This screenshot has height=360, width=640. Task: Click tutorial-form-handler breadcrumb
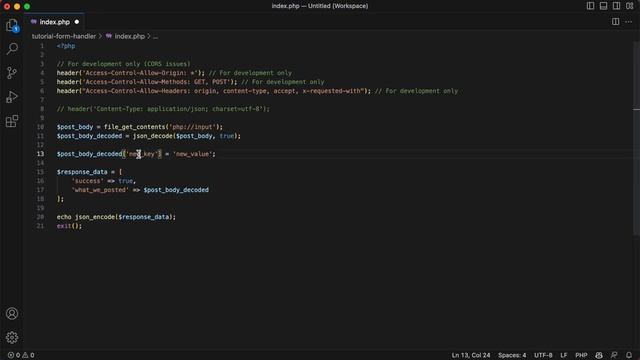point(64,36)
